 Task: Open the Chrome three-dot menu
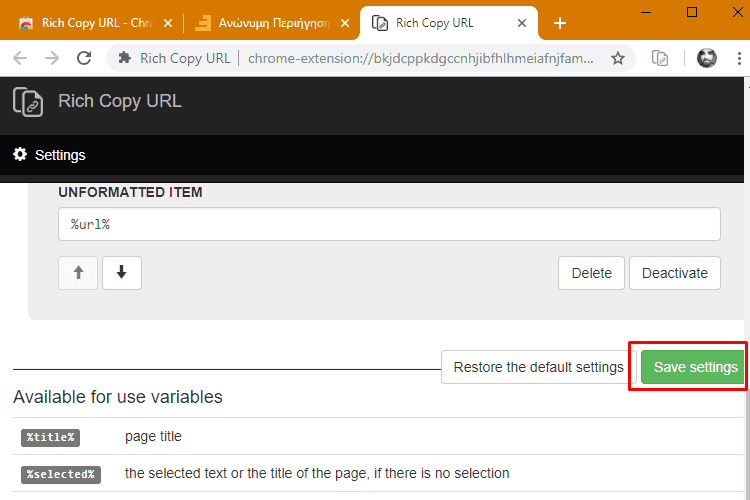pyautogui.click(x=739, y=58)
